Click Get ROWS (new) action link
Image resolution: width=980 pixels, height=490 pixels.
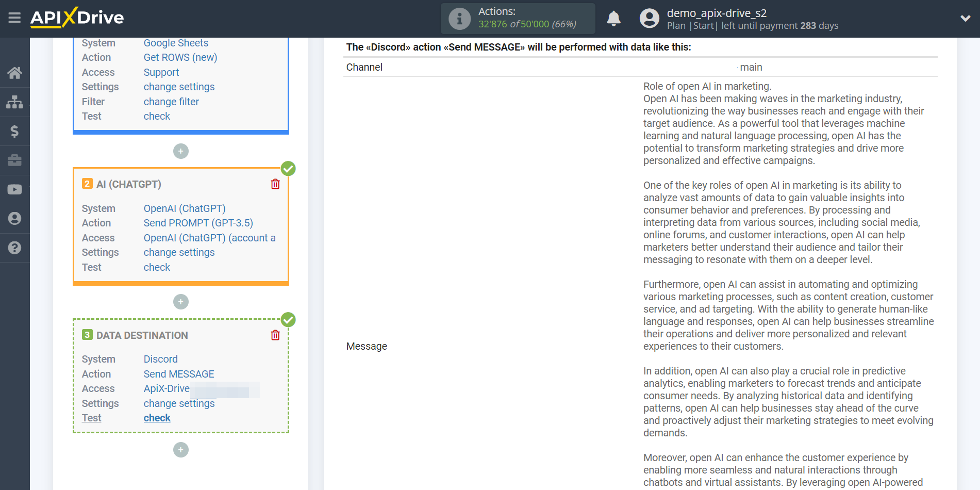click(180, 57)
